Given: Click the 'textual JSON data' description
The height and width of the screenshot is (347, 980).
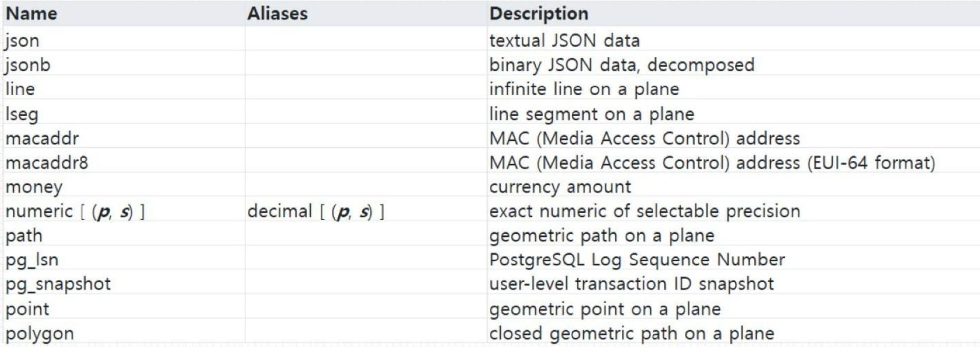Looking at the screenshot, I should [x=564, y=40].
